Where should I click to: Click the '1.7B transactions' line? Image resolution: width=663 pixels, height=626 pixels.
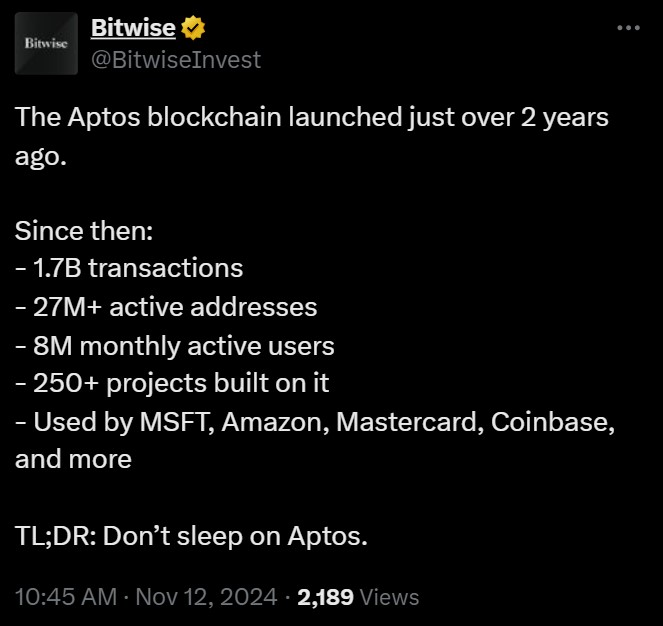pos(129,268)
